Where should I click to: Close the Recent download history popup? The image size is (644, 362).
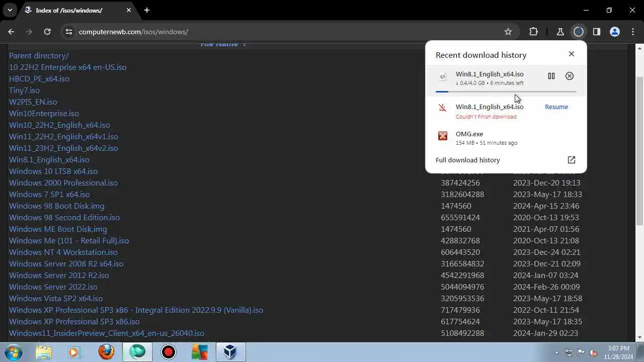pos(571,54)
